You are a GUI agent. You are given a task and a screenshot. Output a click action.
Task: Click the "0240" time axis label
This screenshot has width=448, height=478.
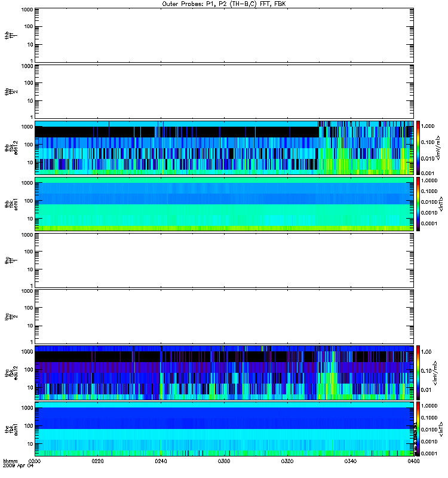161,461
